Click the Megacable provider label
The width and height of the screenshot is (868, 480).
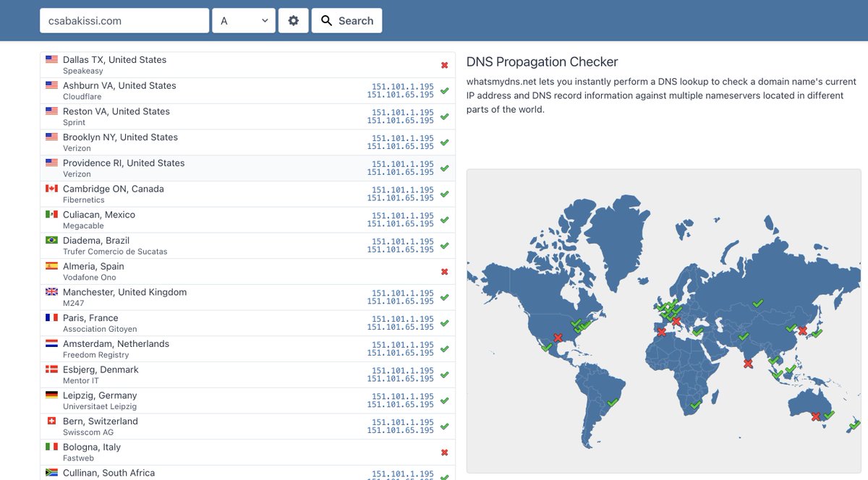(82, 226)
